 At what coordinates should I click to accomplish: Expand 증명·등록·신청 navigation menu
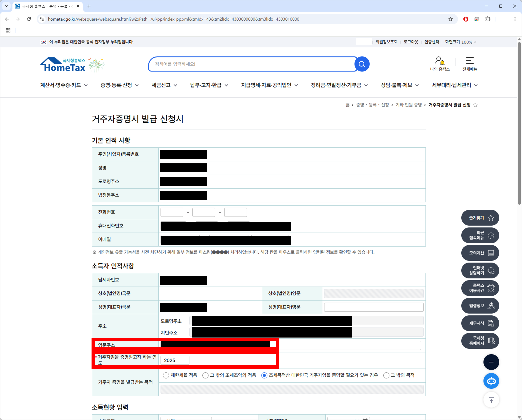tap(119, 85)
